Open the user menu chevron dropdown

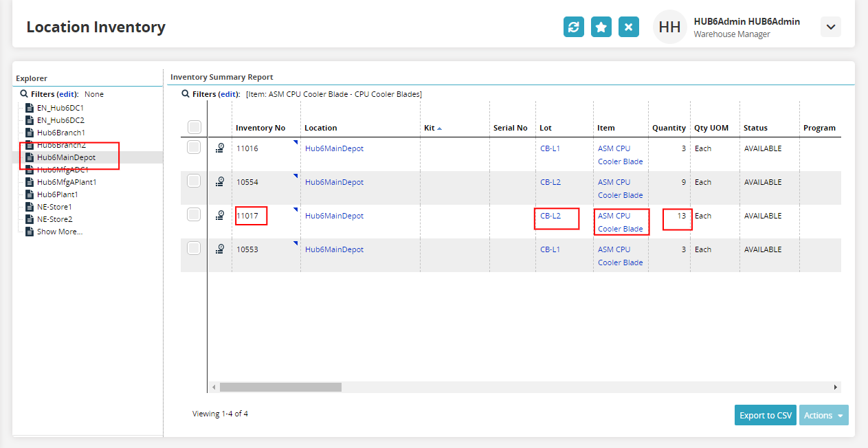pyautogui.click(x=831, y=27)
